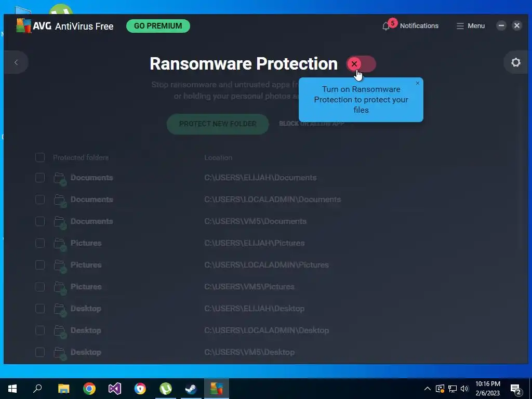Click the Protected folders column header
The image size is (532, 399).
click(81, 158)
